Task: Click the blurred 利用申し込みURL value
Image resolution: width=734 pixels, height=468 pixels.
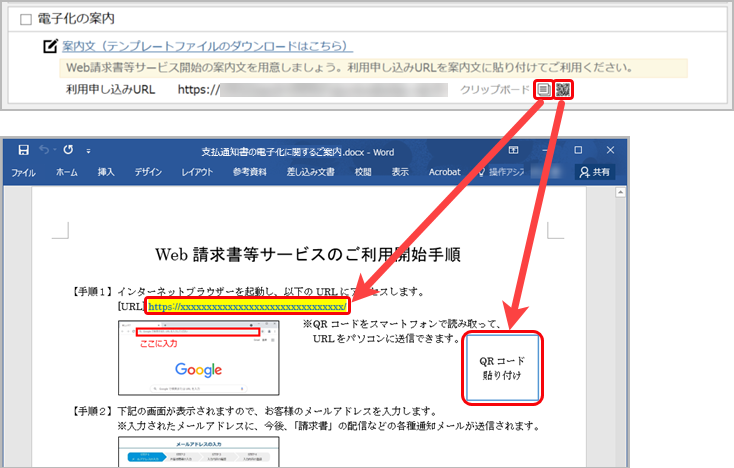Action: point(313,89)
